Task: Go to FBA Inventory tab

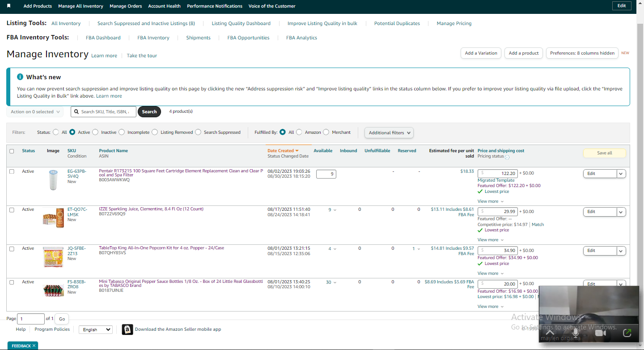Action: pyautogui.click(x=153, y=38)
